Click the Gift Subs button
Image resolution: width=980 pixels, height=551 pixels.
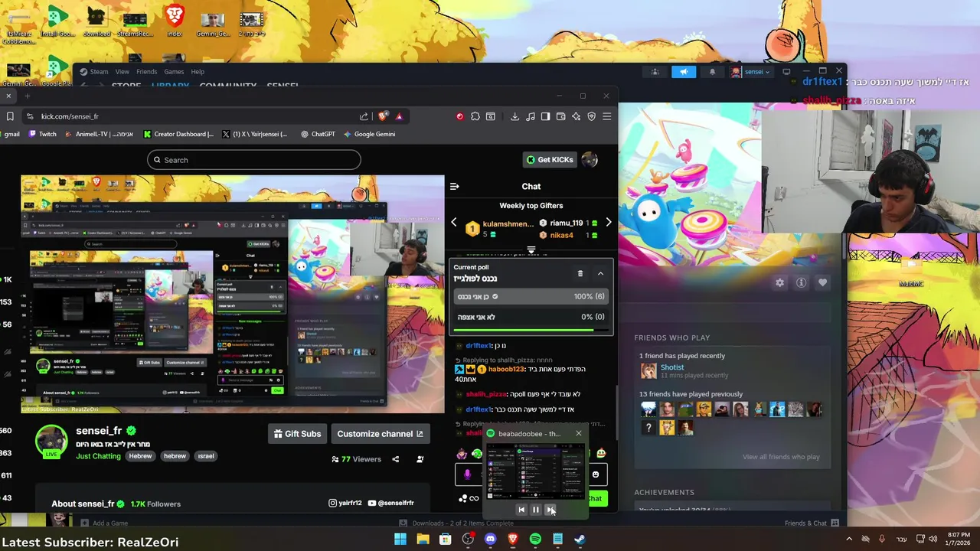point(298,434)
